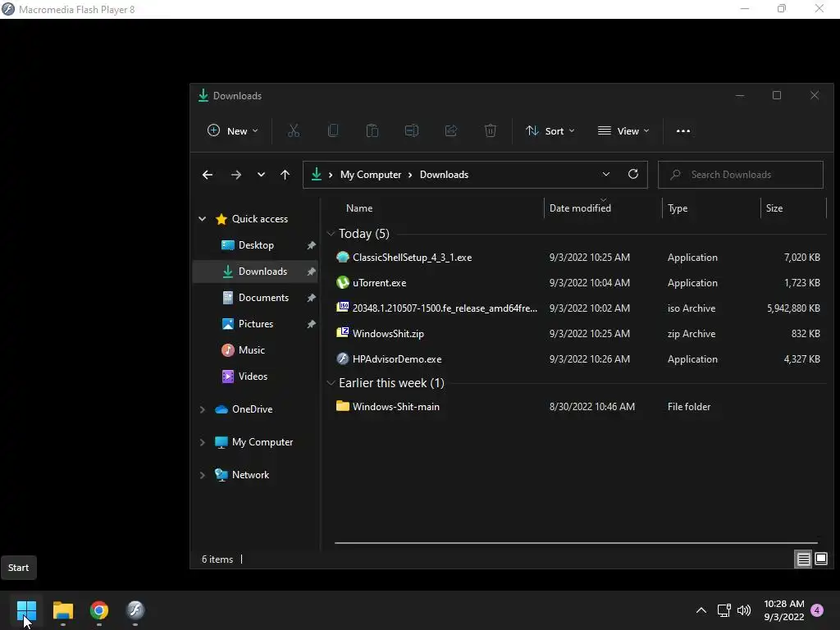Select 8/30/2022 10:46 AM date cell
Screen dimensions: 840x630
click(x=592, y=407)
